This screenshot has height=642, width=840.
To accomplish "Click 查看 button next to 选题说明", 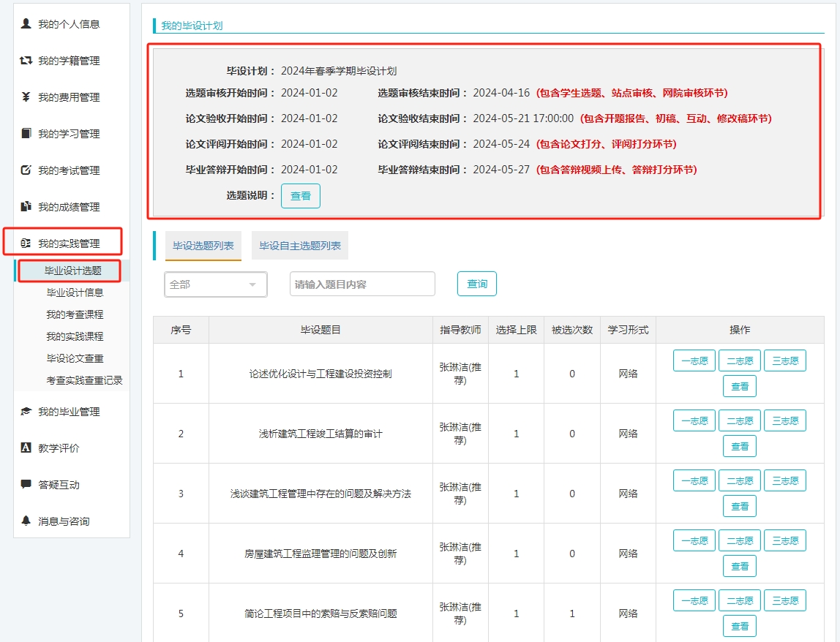I will pos(301,196).
